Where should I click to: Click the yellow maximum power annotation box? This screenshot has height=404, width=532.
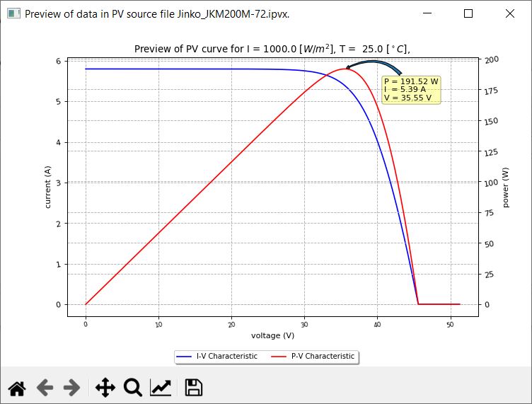pos(411,90)
